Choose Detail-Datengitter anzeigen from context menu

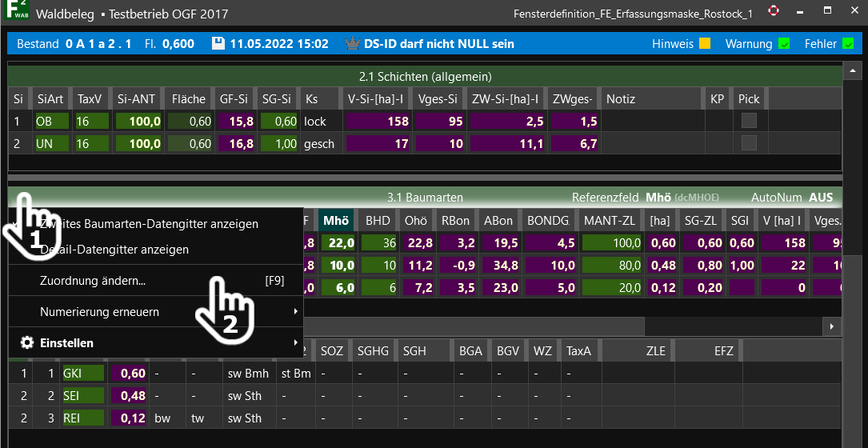tap(114, 250)
